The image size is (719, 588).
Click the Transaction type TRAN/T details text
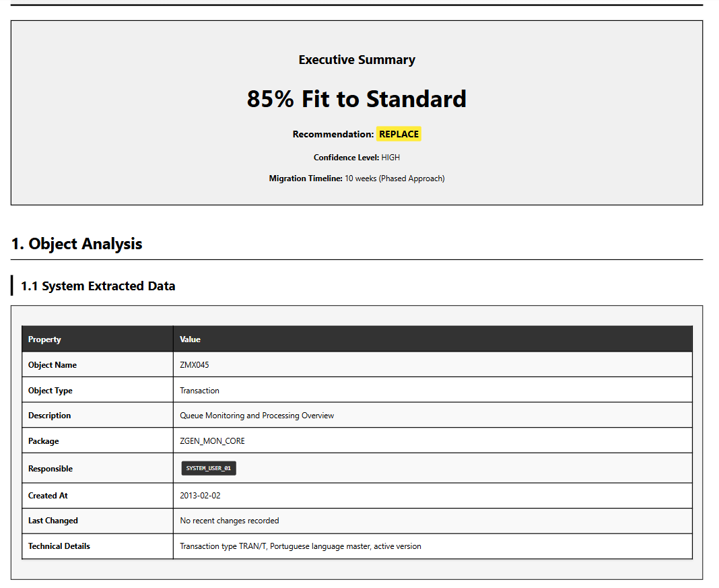tap(300, 546)
